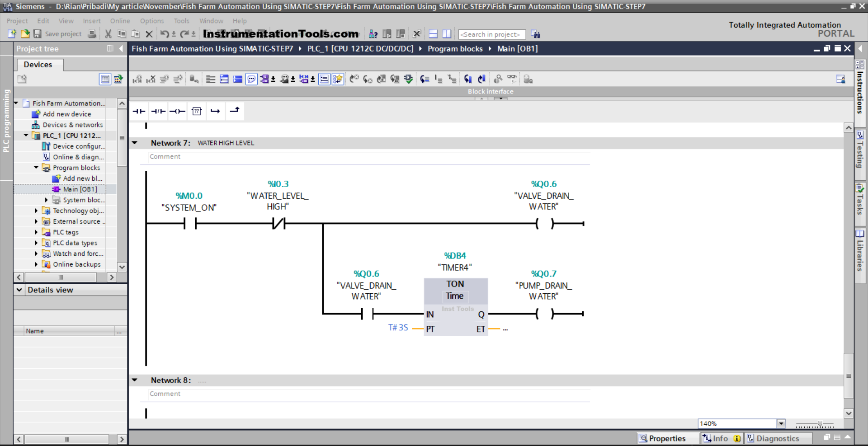The width and height of the screenshot is (868, 446).
Task: Insert a normally closed contact from favorites
Action: point(158,111)
